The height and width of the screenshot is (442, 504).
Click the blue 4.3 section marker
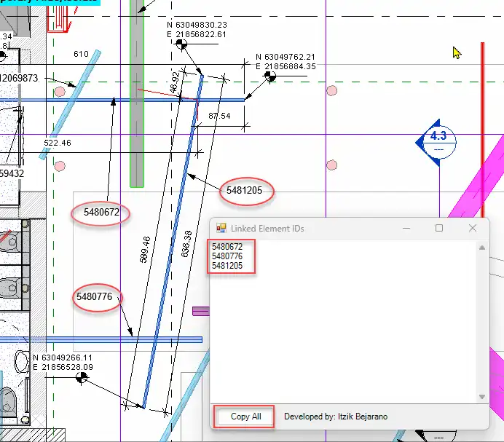click(437, 141)
